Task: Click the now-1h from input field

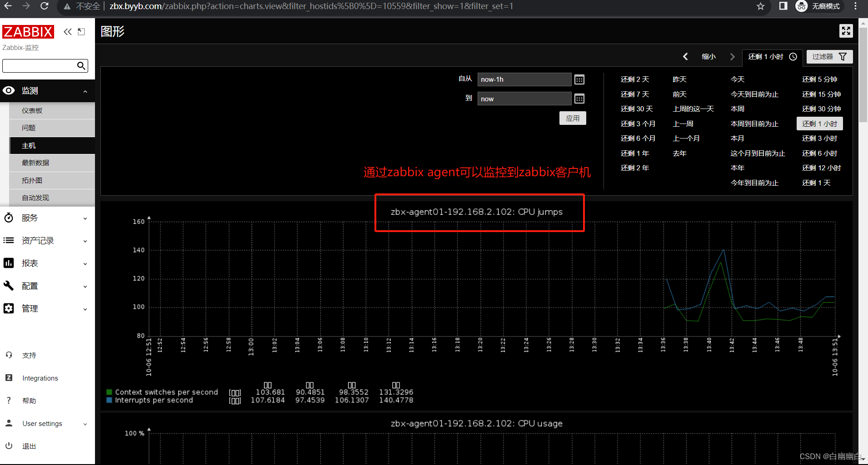Action: pyautogui.click(x=524, y=79)
